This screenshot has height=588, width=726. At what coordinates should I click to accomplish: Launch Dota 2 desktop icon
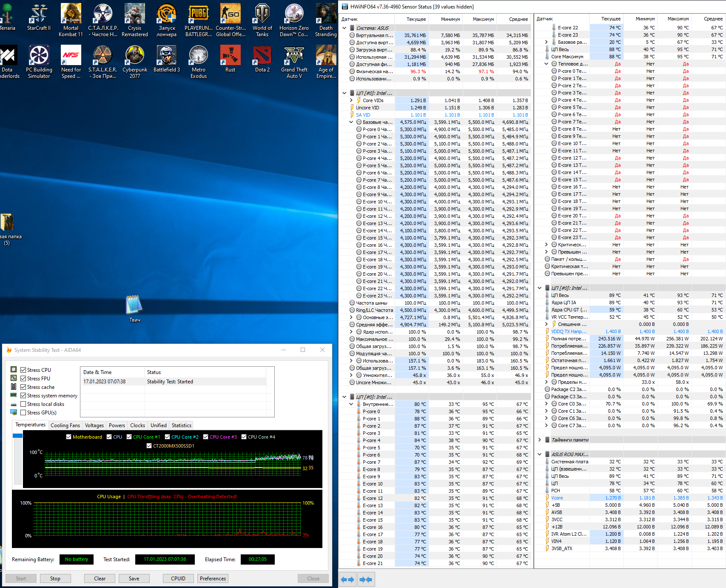coord(262,59)
